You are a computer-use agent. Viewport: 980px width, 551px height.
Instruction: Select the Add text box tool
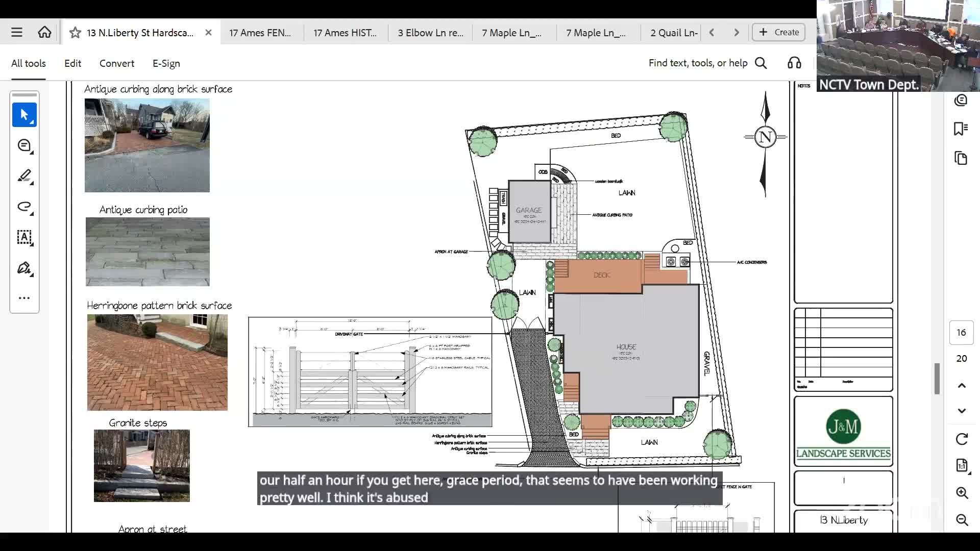point(24,237)
